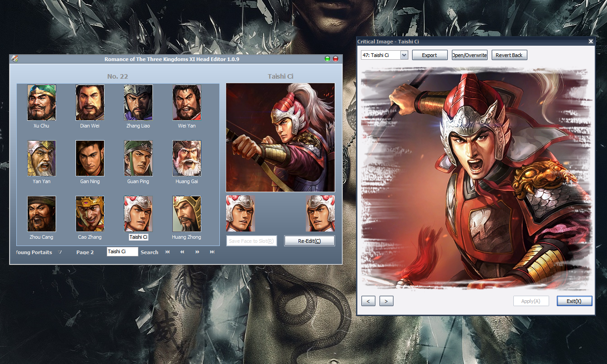Select Xu Chu portrait thumbnail
This screenshot has width=607, height=364.
42,102
